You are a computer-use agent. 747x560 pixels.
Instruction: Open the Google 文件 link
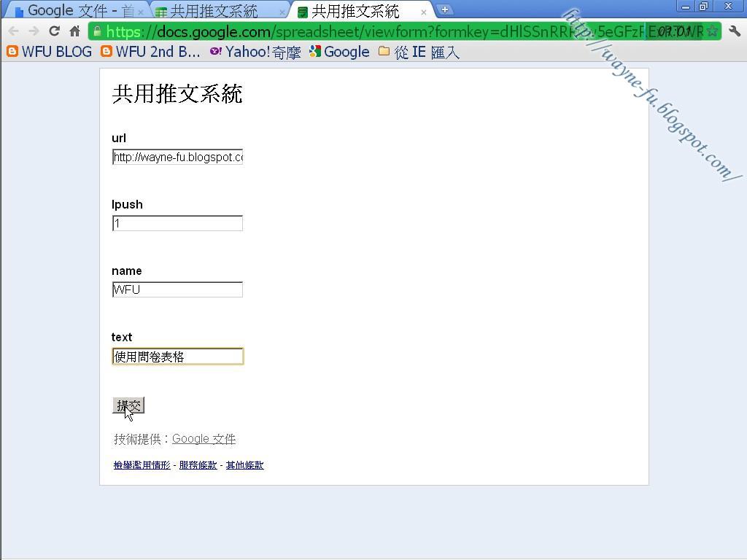click(204, 438)
